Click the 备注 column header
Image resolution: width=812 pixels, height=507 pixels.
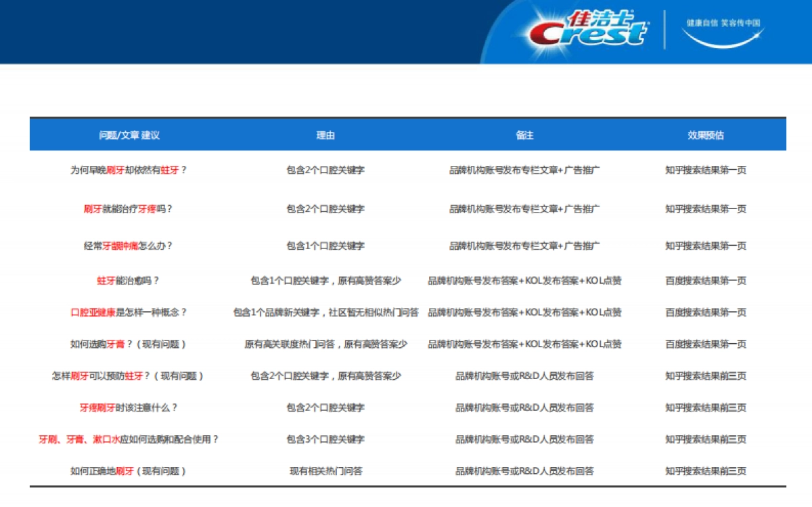[524, 135]
